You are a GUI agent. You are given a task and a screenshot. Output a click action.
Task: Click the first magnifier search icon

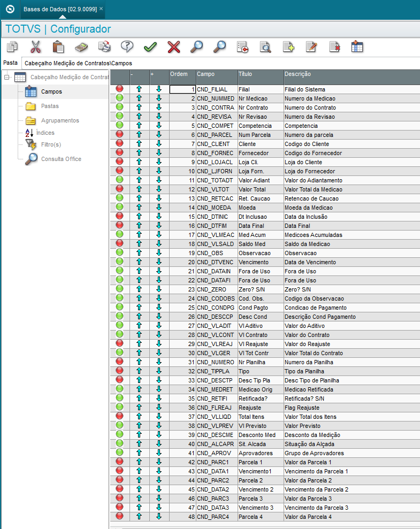click(x=196, y=47)
